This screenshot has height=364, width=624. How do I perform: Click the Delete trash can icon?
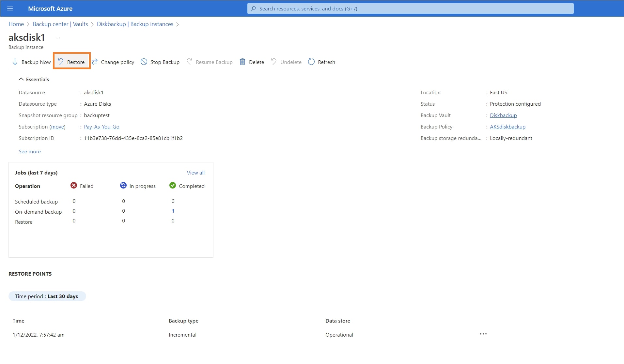point(242,62)
